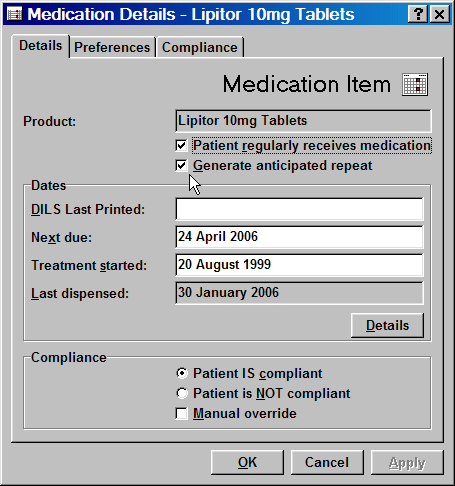The width and height of the screenshot is (455, 486).
Task: Click the Product name field
Action: 303,121
